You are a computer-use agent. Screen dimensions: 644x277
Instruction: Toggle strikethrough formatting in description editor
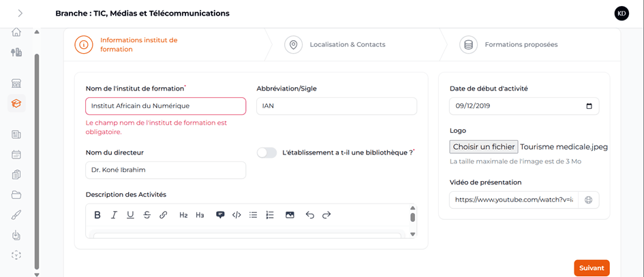pos(147,214)
